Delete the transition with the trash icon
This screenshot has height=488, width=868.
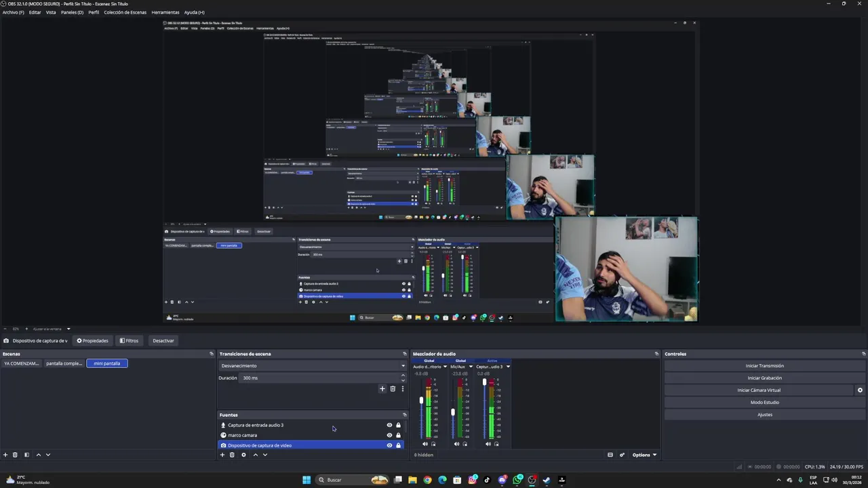click(392, 389)
